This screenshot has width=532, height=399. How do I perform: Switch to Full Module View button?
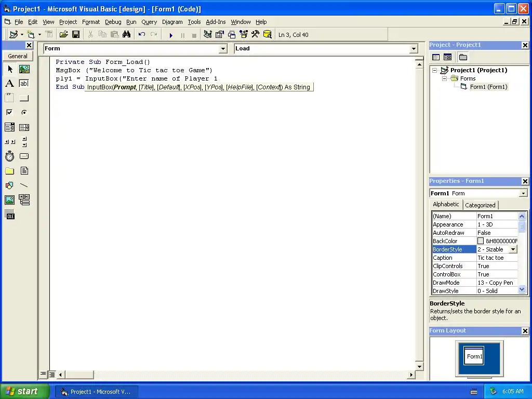51,375
